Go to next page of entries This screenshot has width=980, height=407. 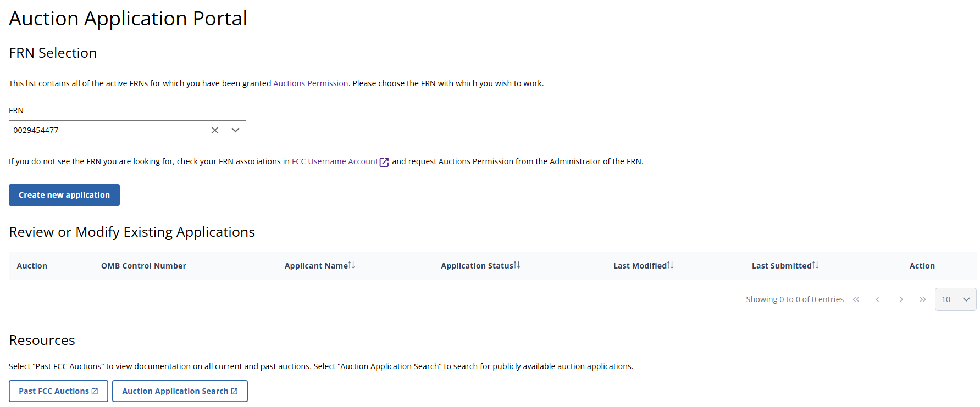click(901, 299)
